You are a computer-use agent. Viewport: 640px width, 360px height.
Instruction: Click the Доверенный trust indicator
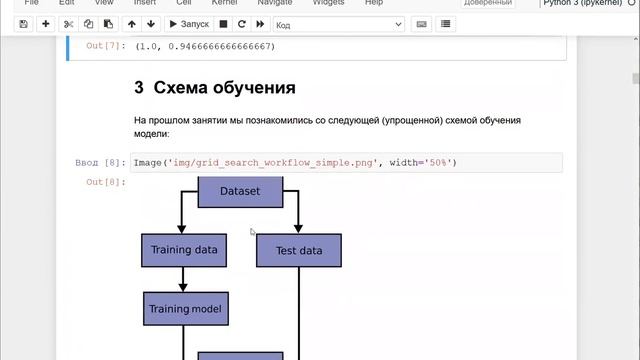[x=488, y=3]
